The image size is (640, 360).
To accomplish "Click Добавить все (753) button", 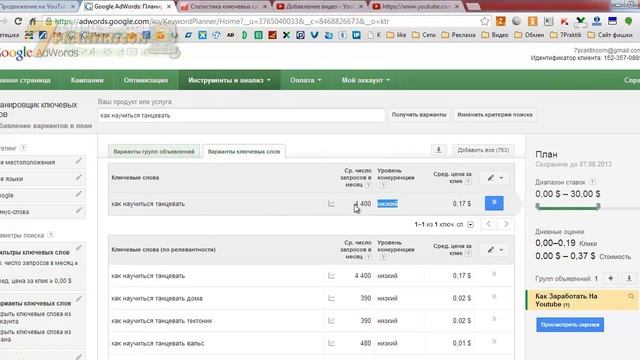I will pos(483,150).
